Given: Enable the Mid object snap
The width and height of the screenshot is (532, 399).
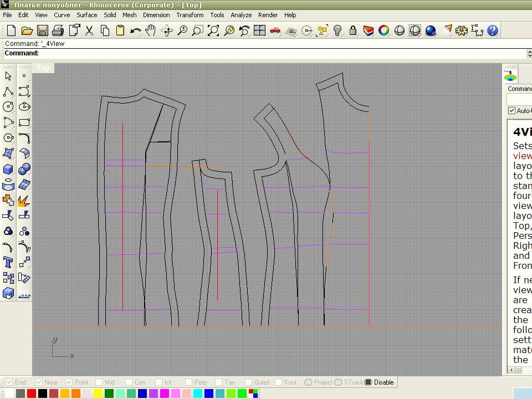Looking at the screenshot, I should click(x=99, y=382).
